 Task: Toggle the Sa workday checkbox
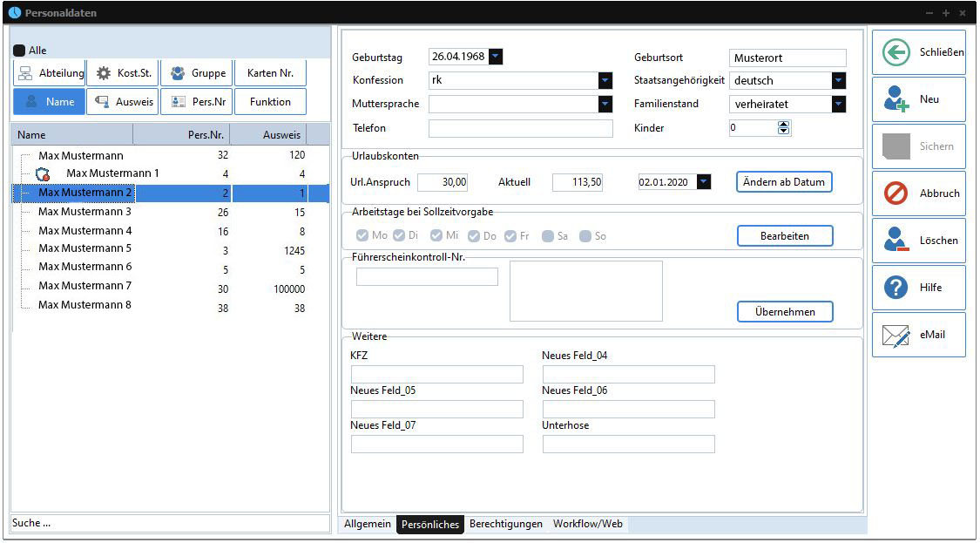point(548,236)
